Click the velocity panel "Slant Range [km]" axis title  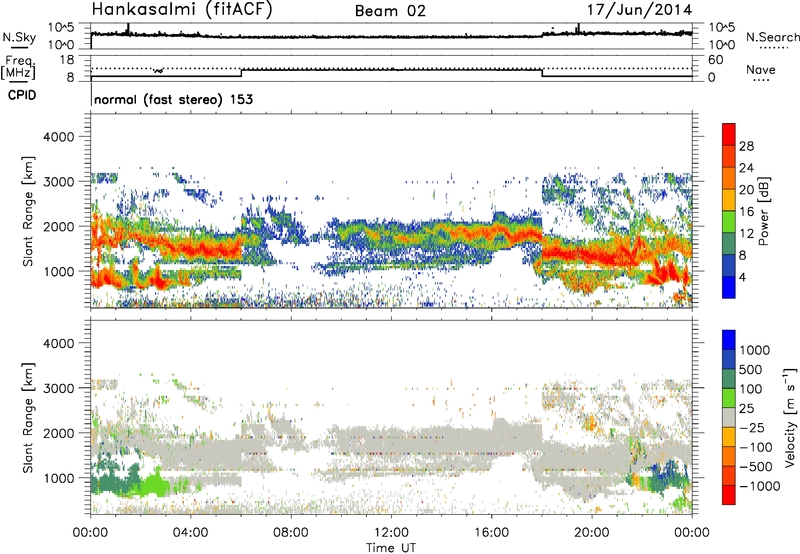(28, 418)
